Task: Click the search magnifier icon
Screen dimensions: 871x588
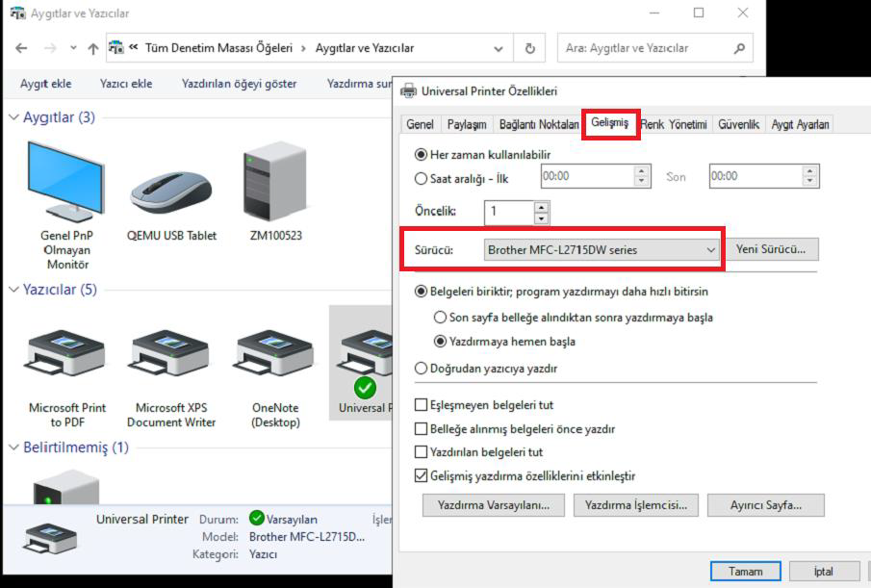Action: coord(739,48)
